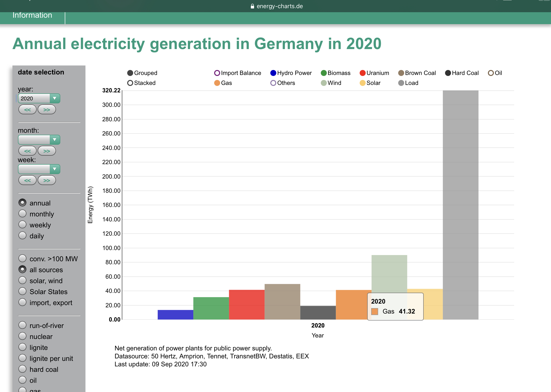Advance to next month with >> button
Image resolution: width=551 pixels, height=392 pixels.
(47, 151)
